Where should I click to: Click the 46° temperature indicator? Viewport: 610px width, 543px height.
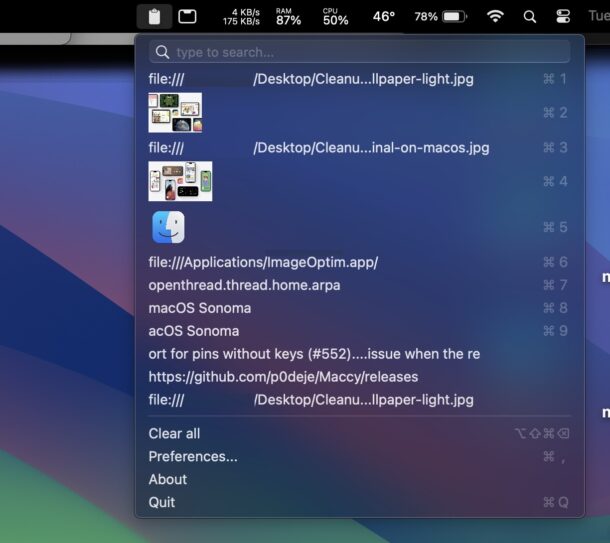coord(383,16)
